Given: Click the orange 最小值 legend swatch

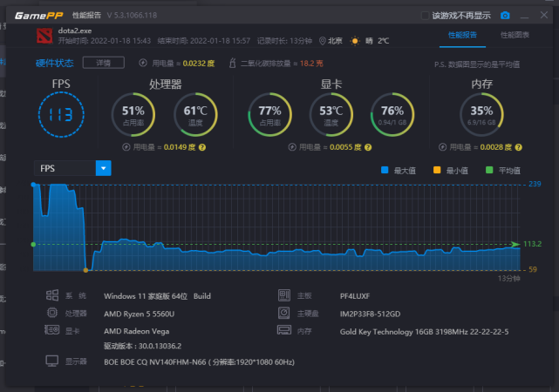Looking at the screenshot, I should (437, 170).
